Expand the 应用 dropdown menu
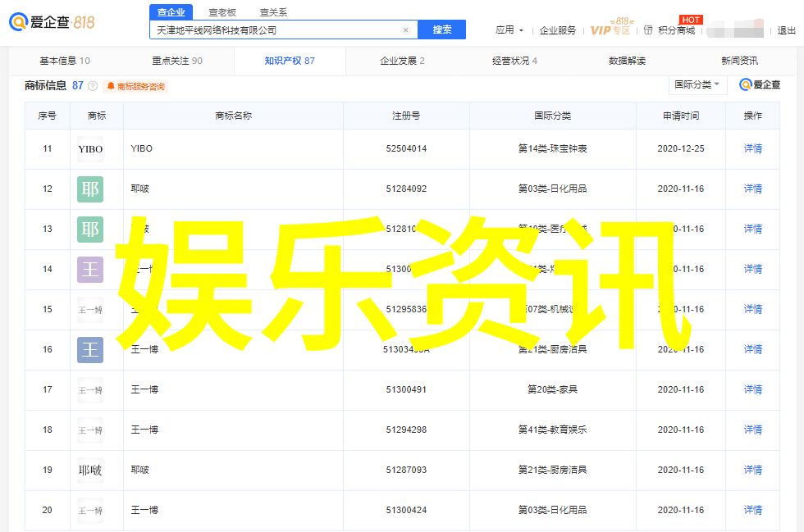The width and height of the screenshot is (804, 532). coord(509,30)
